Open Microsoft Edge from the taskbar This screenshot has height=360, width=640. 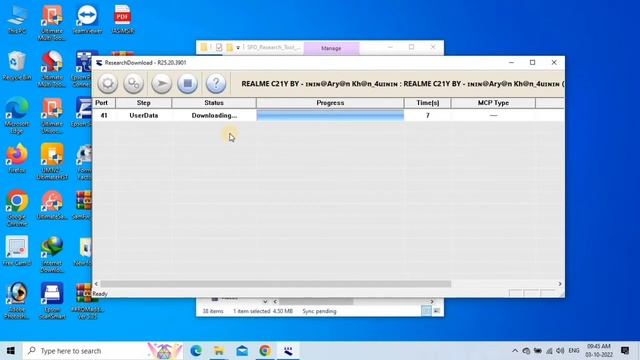tap(196, 351)
